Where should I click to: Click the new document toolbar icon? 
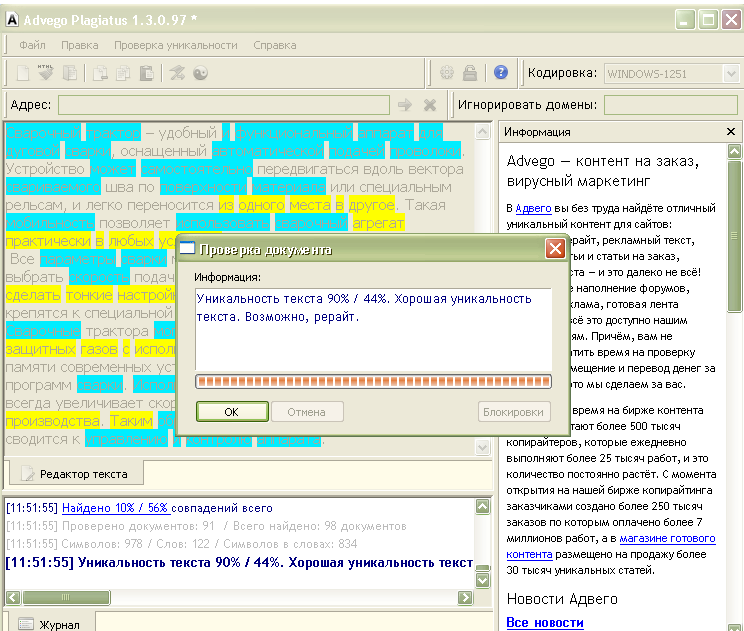(x=22, y=73)
